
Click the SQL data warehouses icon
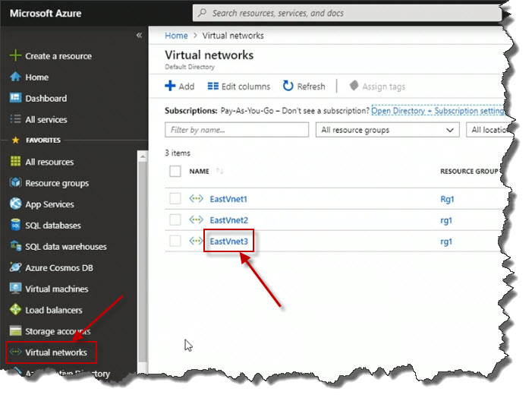[15, 246]
